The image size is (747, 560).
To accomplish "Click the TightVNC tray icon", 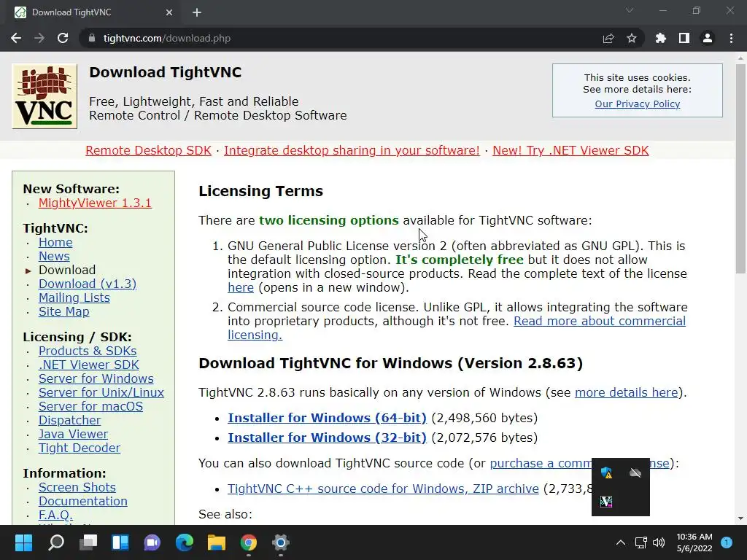I will point(606,502).
